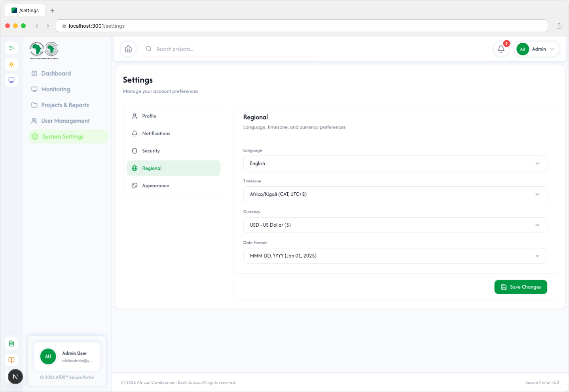
Task: Click the Search projects input field
Action: (x=229, y=49)
